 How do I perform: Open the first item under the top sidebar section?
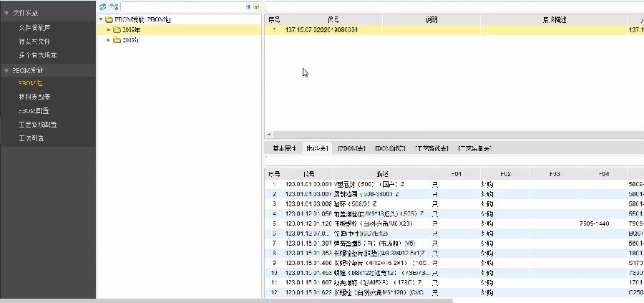pyautogui.click(x=34, y=27)
